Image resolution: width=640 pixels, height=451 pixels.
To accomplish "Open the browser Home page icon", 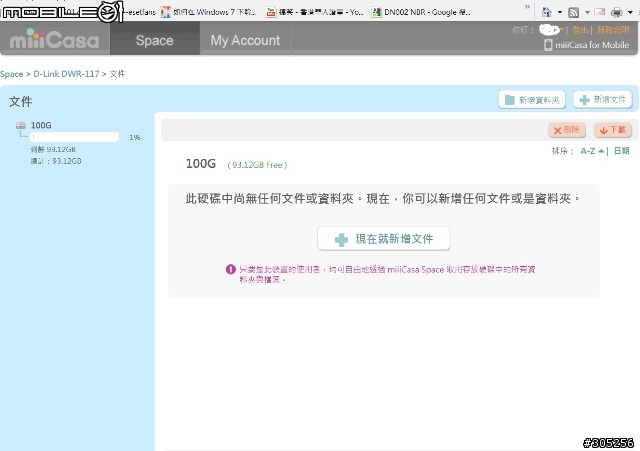I will click(x=546, y=12).
